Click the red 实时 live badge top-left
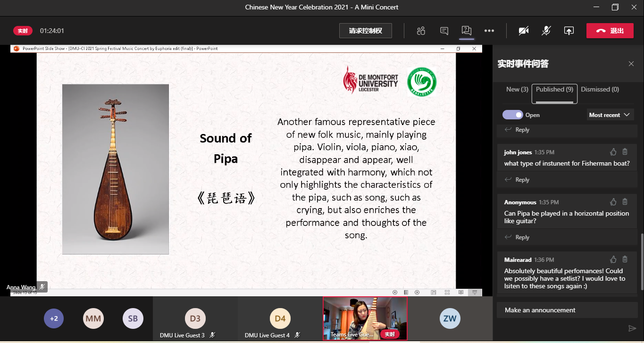The height and width of the screenshot is (343, 644). coord(23,31)
